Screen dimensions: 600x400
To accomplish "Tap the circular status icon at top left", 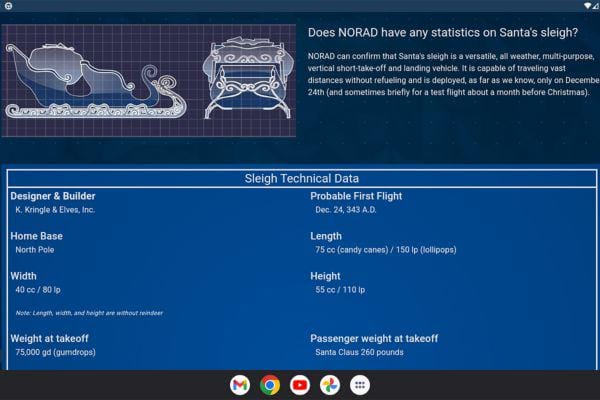I will (x=8, y=6).
